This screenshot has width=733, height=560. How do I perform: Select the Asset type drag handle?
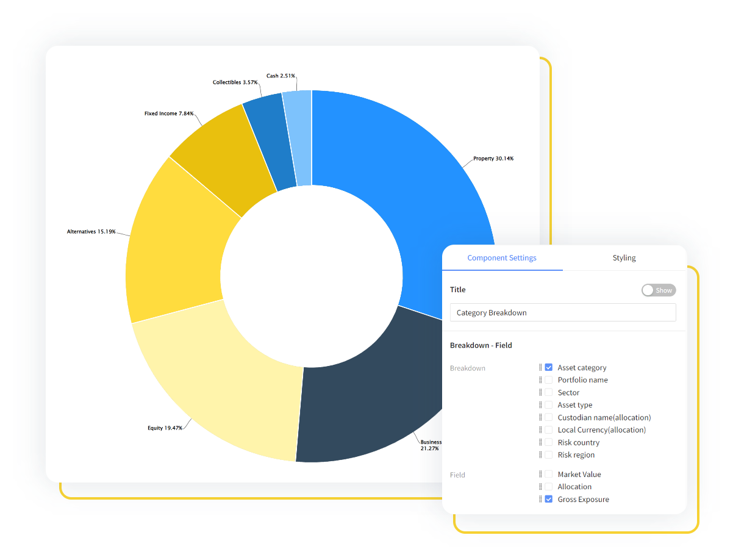[542, 404]
